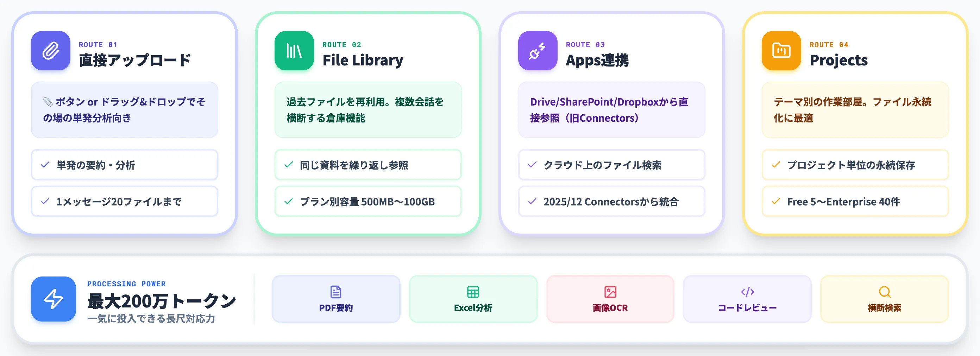The image size is (980, 356).
Task: Click the orange folder icon for Projects
Action: tap(781, 51)
